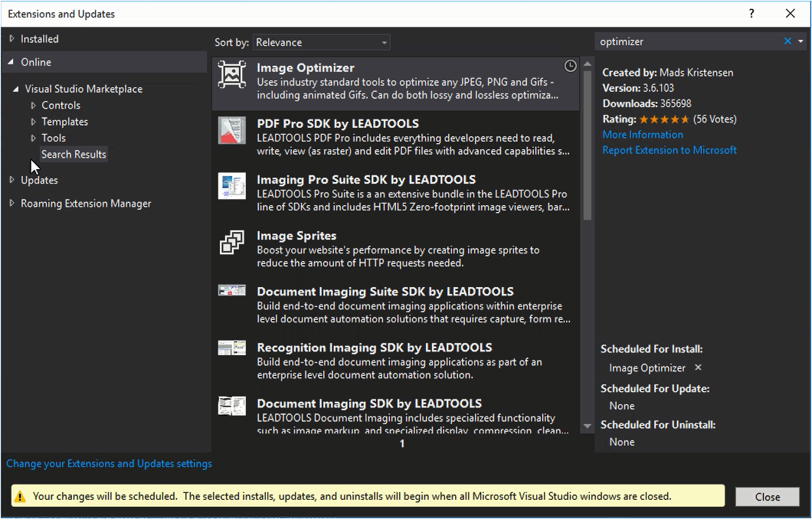Click the Report Extension to Microsoft link

[669, 150]
